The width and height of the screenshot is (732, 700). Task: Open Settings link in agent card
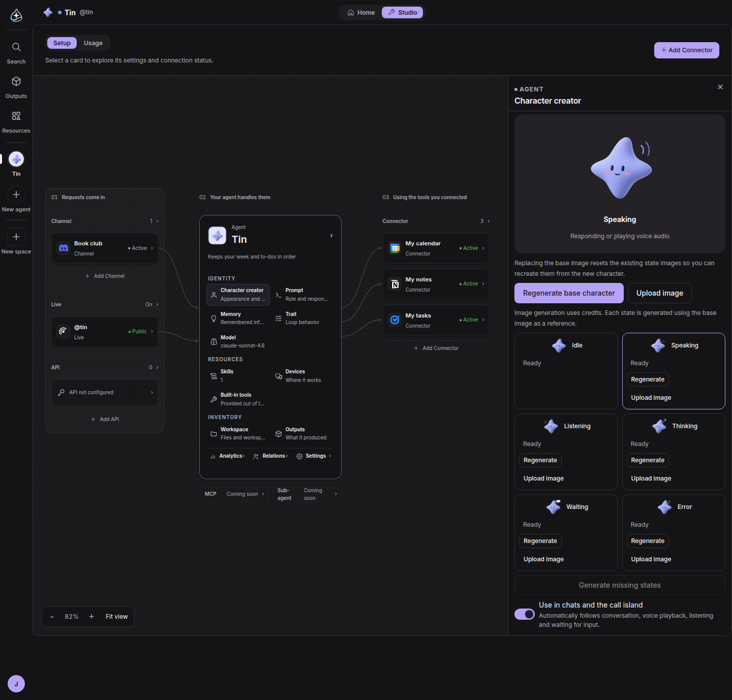pos(314,456)
